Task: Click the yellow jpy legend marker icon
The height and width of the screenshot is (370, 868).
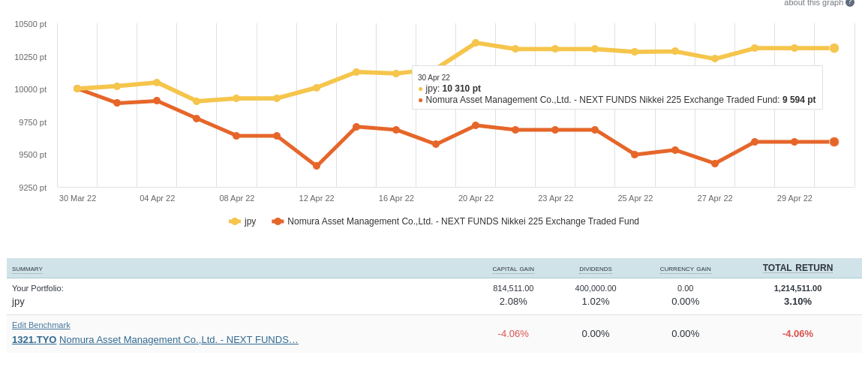Action: point(235,221)
